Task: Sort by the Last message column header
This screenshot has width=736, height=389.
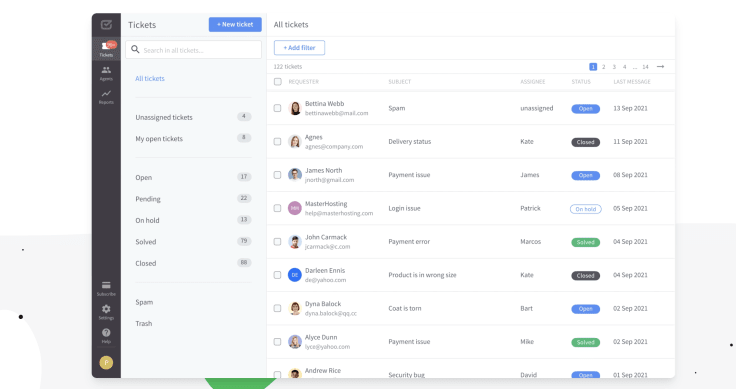Action: coord(632,82)
